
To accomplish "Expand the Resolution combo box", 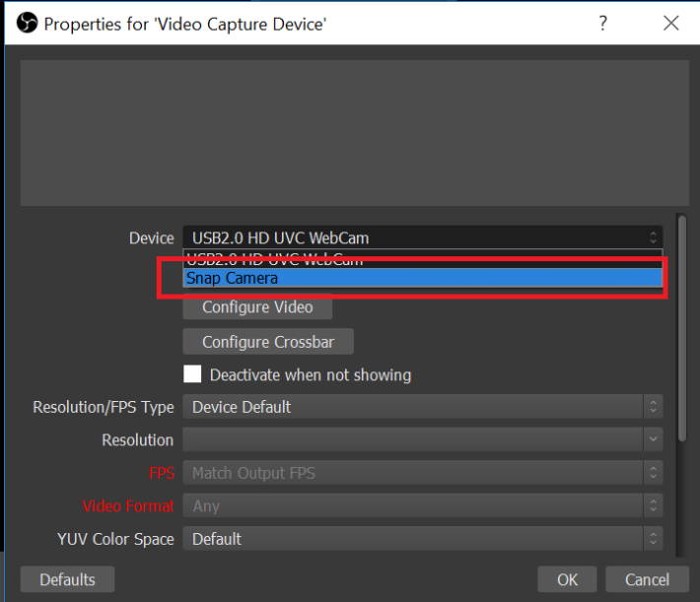I will 422,439.
